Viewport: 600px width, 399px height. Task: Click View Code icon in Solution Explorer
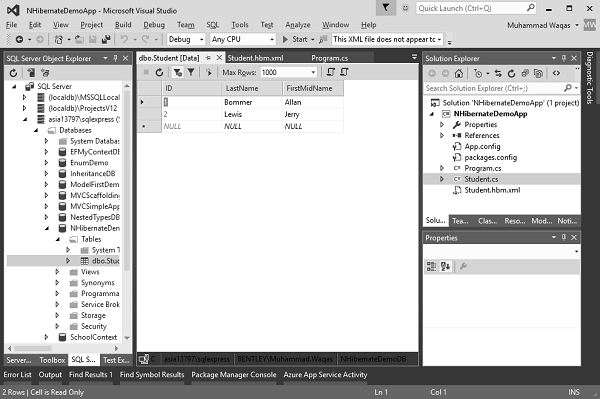pyautogui.click(x=556, y=73)
